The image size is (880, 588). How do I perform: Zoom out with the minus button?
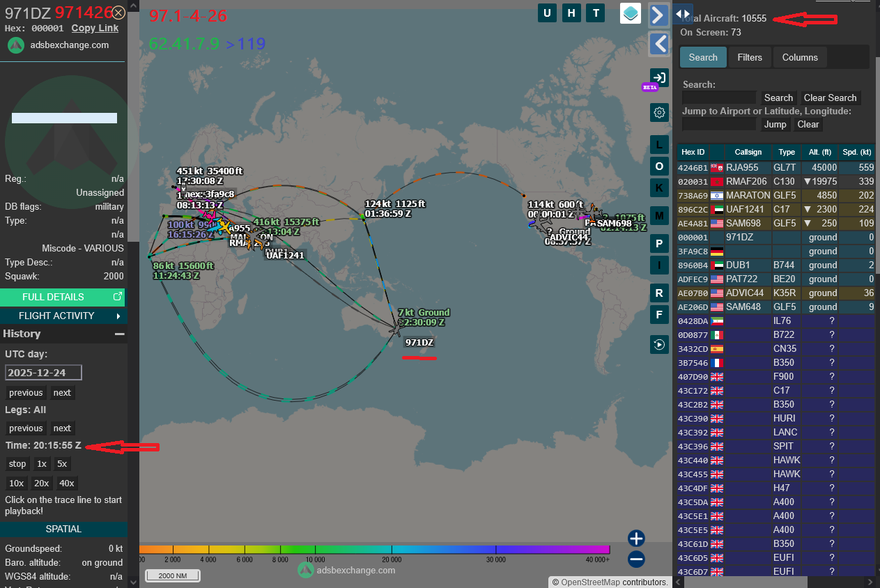636,559
